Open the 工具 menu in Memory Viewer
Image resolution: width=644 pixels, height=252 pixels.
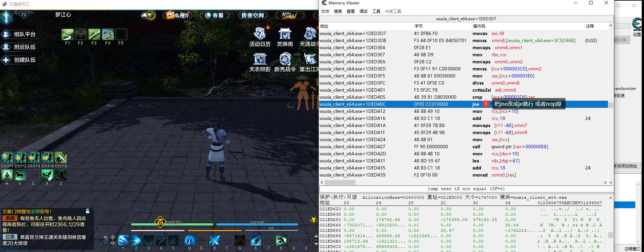click(x=376, y=11)
